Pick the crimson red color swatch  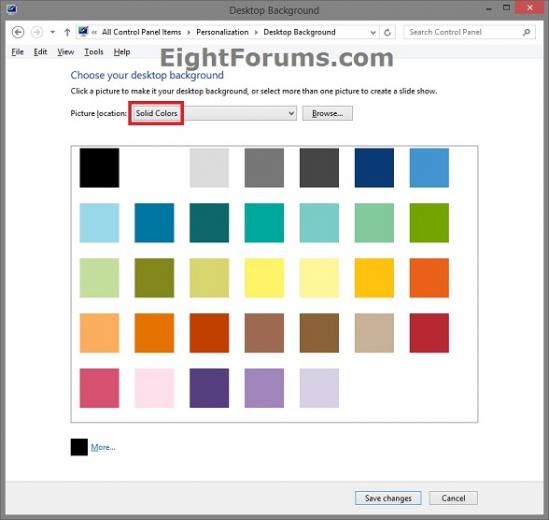(x=429, y=333)
